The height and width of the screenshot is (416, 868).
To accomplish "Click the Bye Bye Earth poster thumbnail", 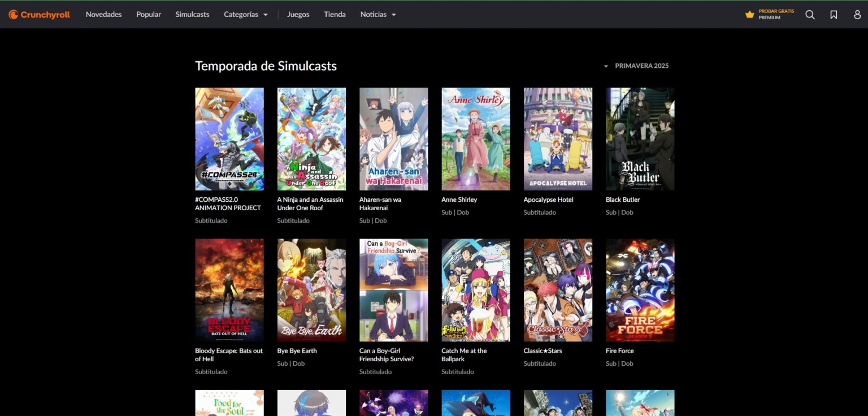I will point(311,290).
